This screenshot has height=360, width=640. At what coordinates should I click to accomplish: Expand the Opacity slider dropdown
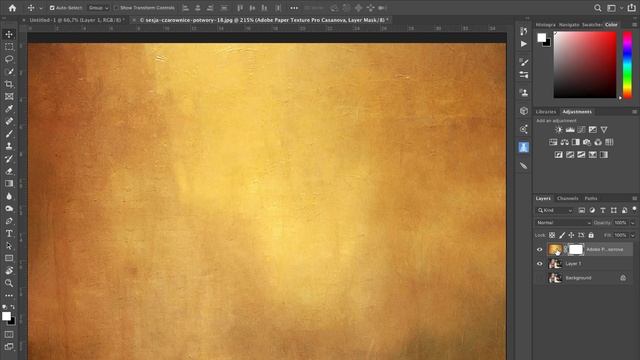pos(633,223)
